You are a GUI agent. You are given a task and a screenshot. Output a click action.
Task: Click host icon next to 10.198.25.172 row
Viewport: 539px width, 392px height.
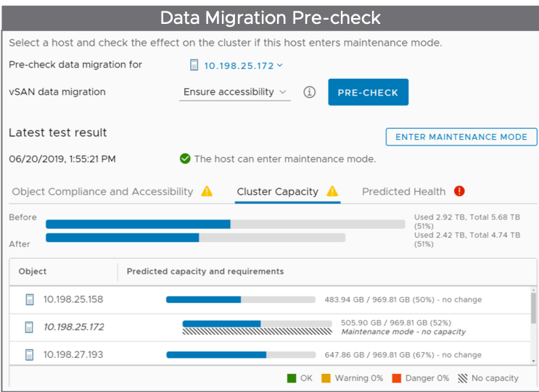[30, 327]
